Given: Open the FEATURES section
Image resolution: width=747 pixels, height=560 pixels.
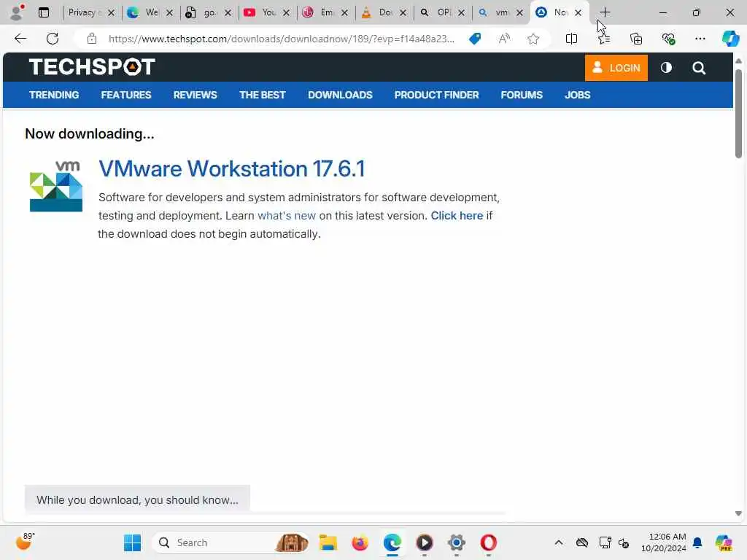Looking at the screenshot, I should [125, 95].
